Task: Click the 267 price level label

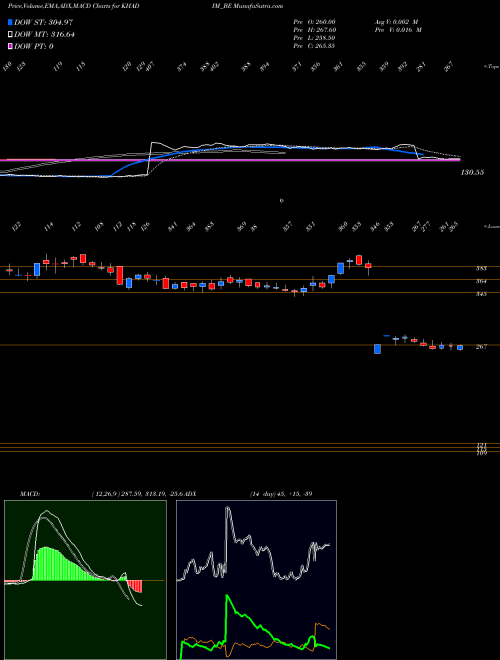Action: [481, 346]
